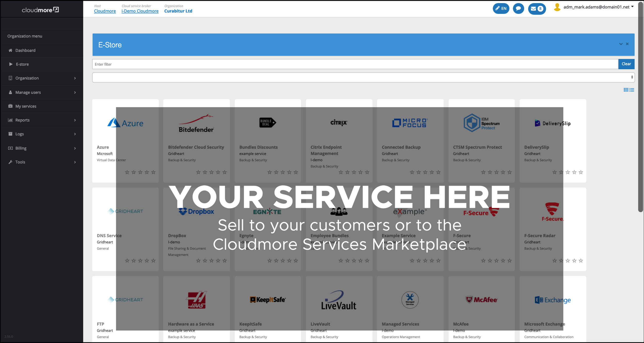Click the Reports menu label

click(x=22, y=120)
